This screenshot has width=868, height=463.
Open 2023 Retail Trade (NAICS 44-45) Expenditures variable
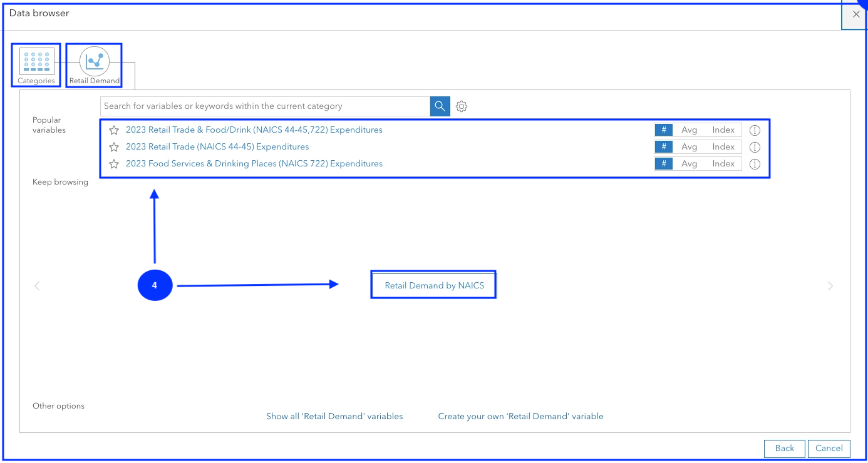(217, 147)
